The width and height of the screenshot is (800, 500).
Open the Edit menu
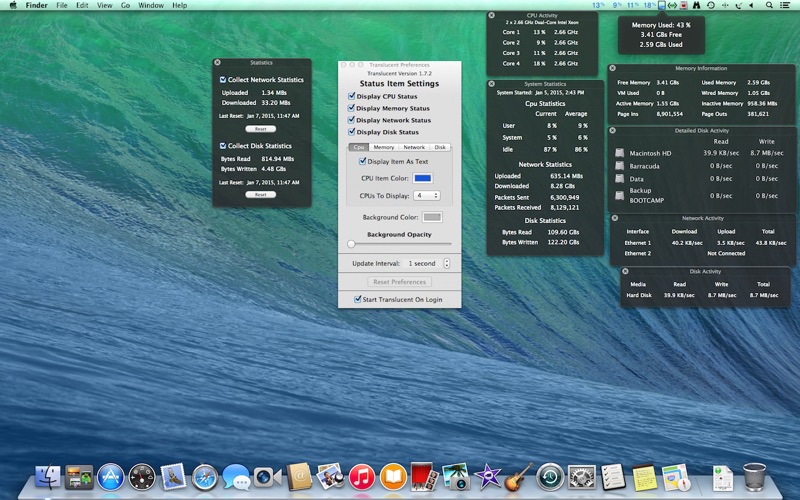pos(82,5)
